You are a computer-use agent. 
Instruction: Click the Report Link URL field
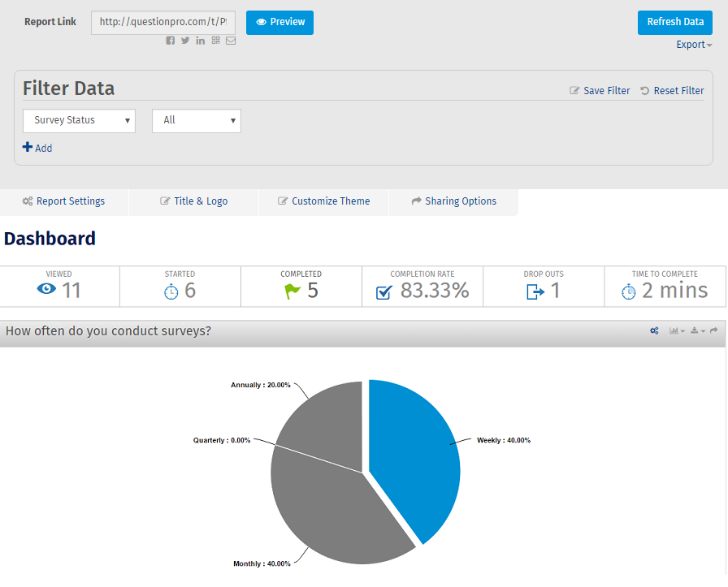point(163,23)
